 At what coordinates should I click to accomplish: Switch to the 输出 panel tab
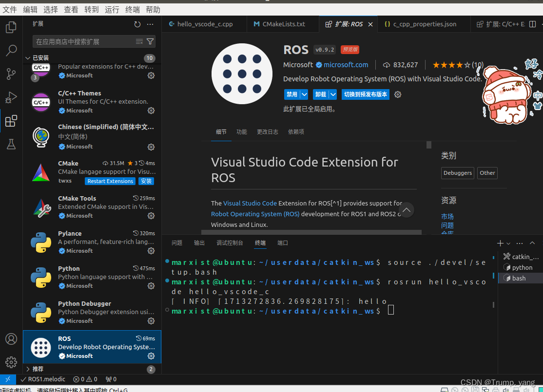tap(199, 243)
